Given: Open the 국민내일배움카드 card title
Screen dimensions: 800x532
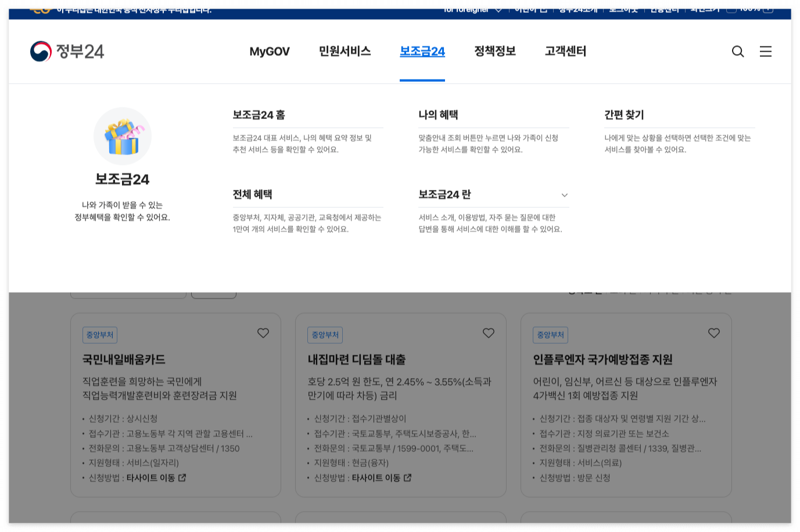Looking at the screenshot, I should 124,360.
